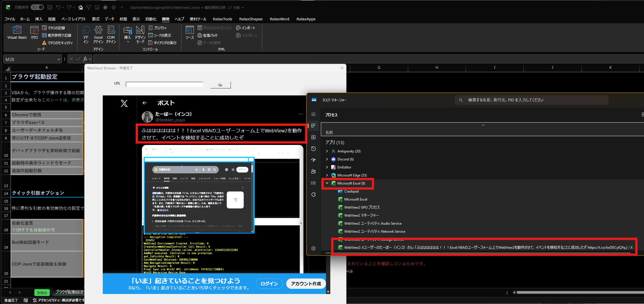
Task: Click the URL input field in WebView2 Browser
Action: 164,84
